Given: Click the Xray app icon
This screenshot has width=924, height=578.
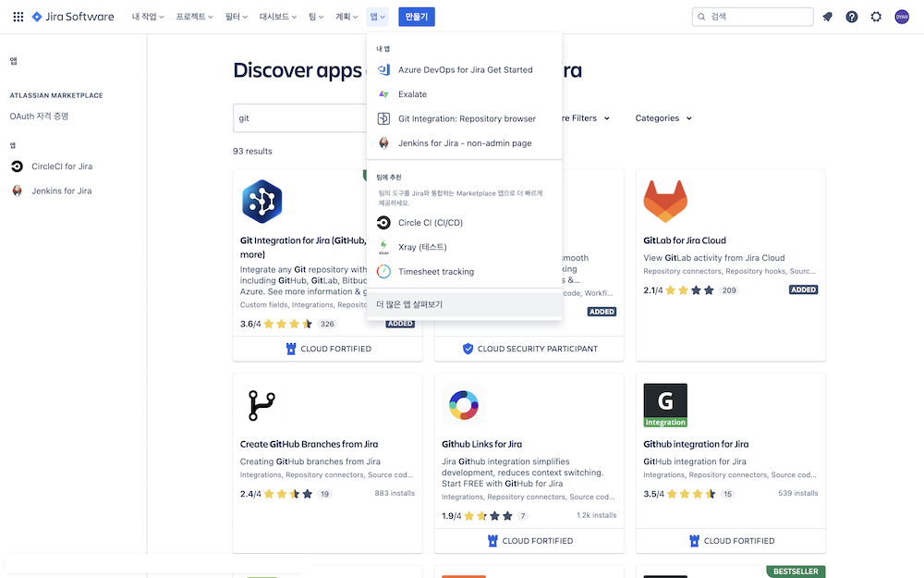Looking at the screenshot, I should [383, 247].
